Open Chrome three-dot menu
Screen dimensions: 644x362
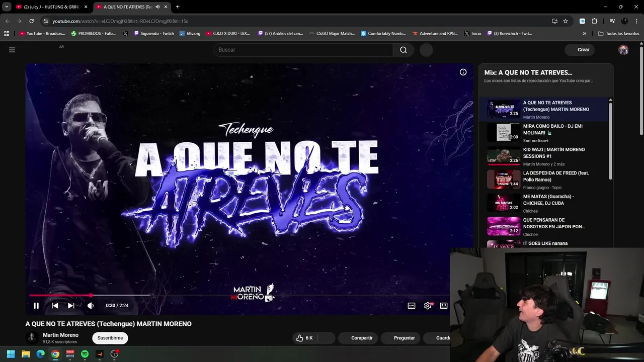click(x=636, y=21)
